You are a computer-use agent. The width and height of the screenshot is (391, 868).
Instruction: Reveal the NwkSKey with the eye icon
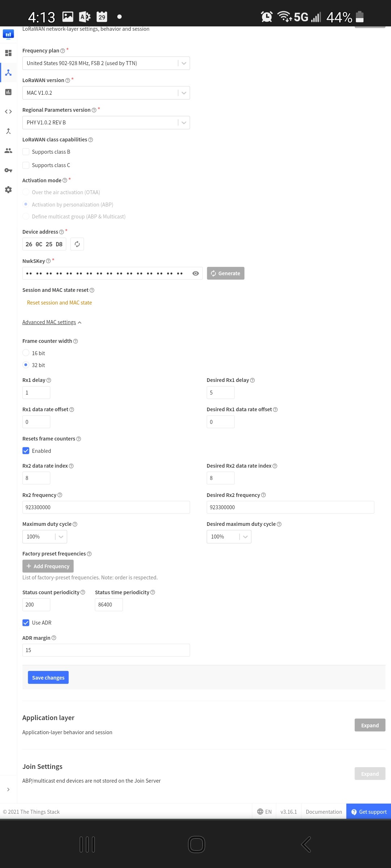(195, 273)
